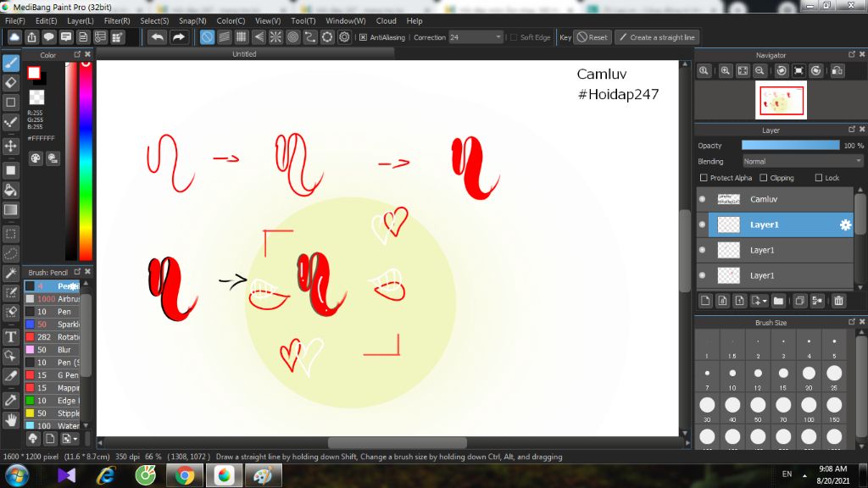The image size is (868, 488).
Task: Click the Undo arrow
Action: pyautogui.click(x=157, y=37)
